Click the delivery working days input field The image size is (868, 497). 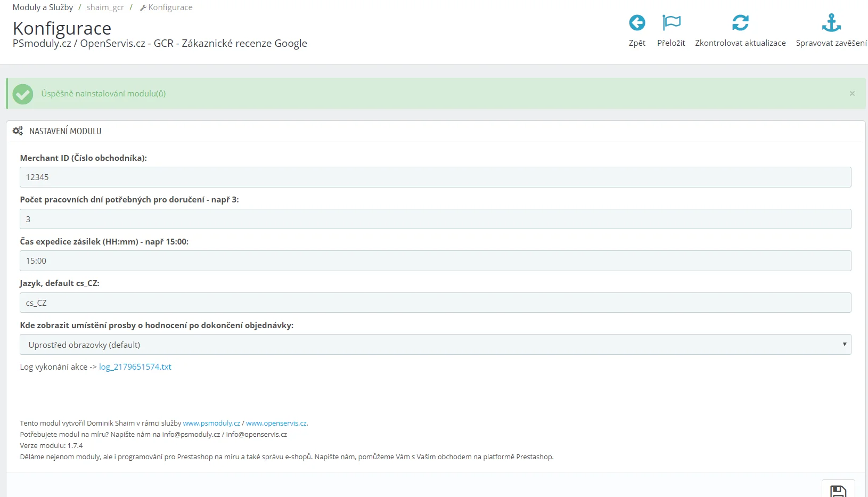pos(435,219)
